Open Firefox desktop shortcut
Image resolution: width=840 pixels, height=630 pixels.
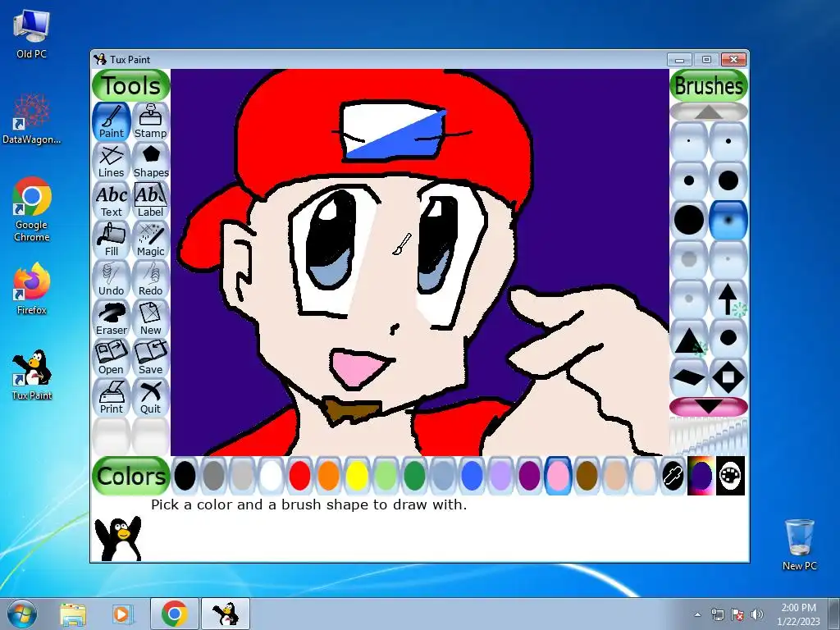pos(32,290)
